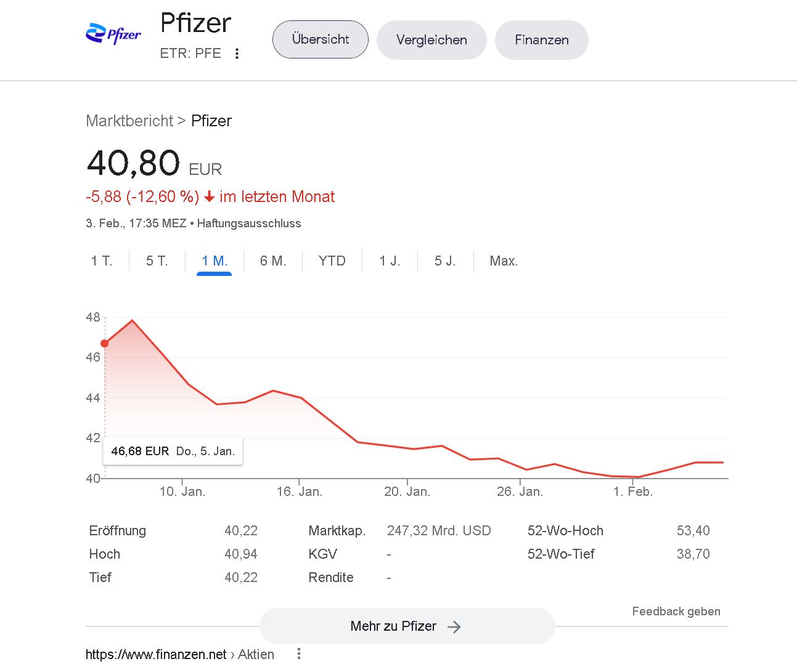Click Feedback geben link
Image resolution: width=797 pixels, height=672 pixels.
coord(676,612)
